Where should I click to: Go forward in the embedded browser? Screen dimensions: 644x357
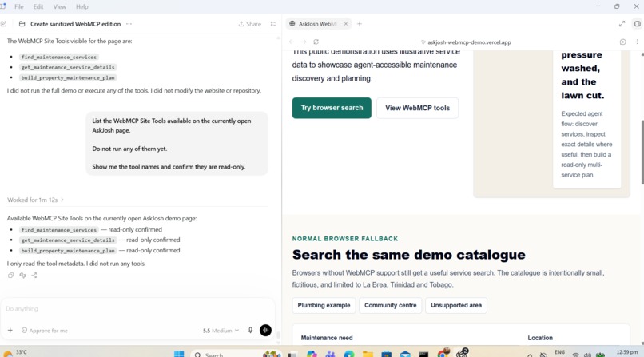point(304,42)
